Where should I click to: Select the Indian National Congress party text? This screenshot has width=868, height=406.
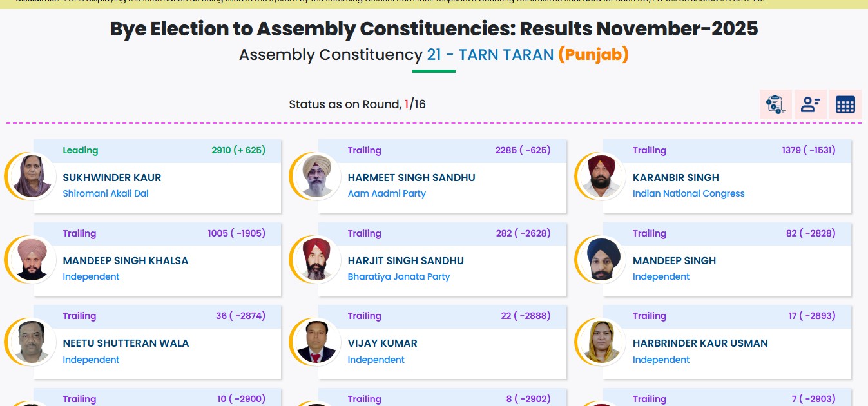tap(688, 193)
